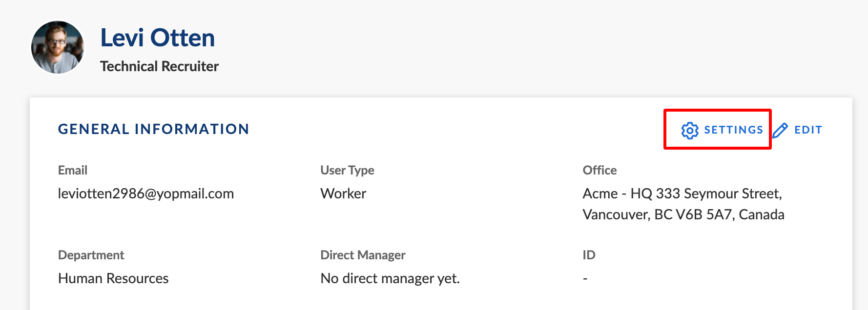868x310 pixels.
Task: Select the EDIT text link
Action: point(808,130)
